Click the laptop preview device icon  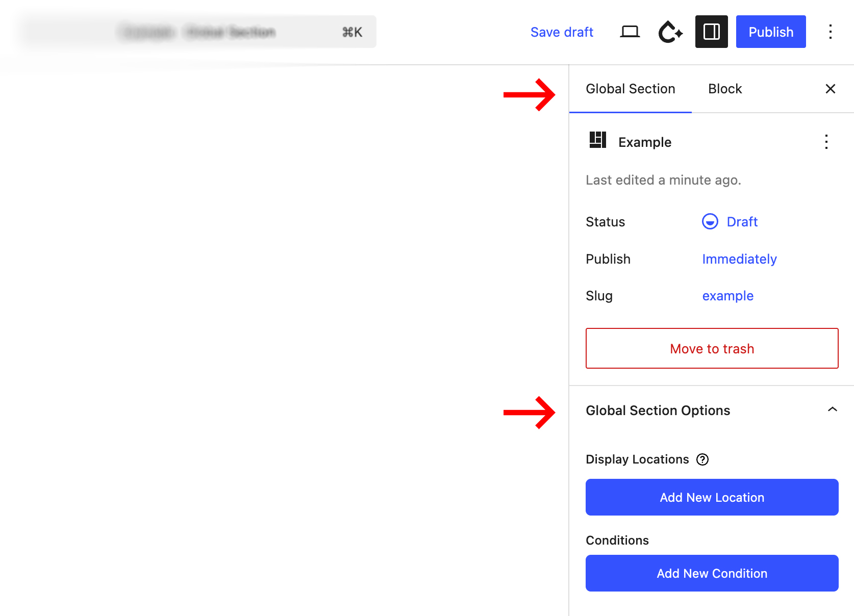pos(630,32)
